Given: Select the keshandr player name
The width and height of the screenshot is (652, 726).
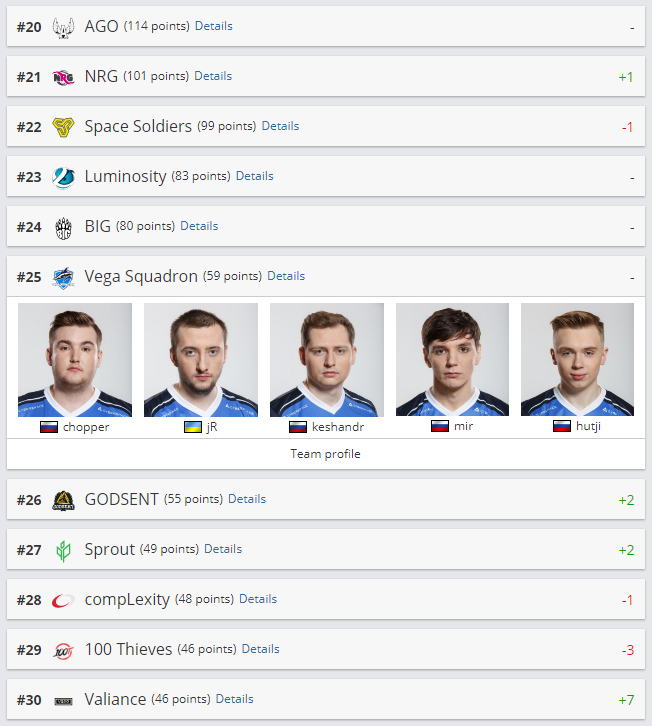Looking at the screenshot, I should pyautogui.click(x=338, y=427).
